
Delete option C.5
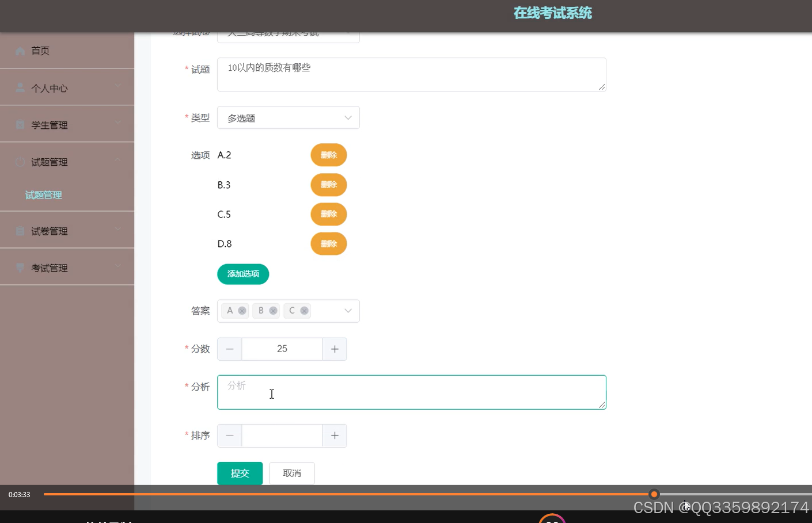[329, 214]
